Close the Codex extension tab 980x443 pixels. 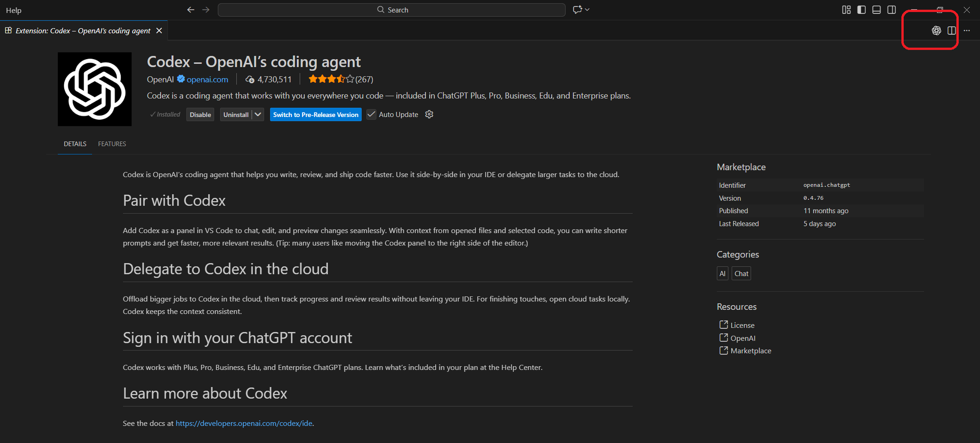pos(159,31)
